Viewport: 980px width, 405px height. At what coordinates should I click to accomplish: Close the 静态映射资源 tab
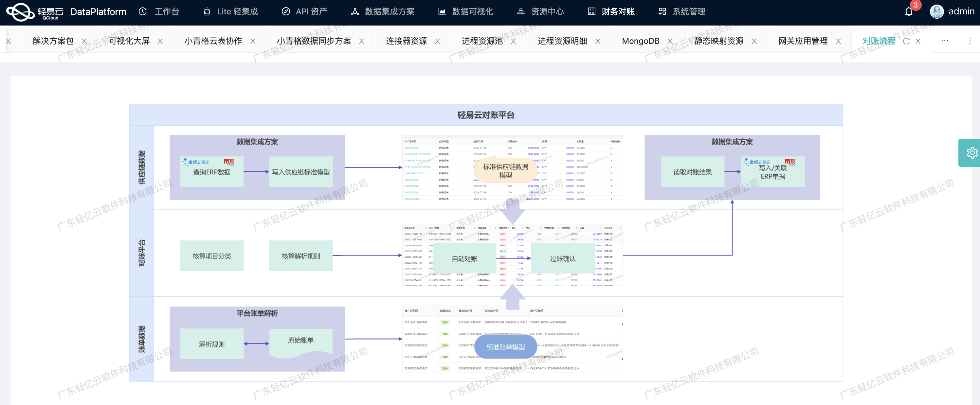754,41
